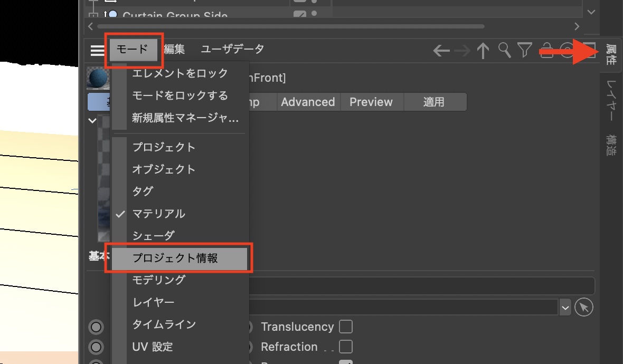Click the magnifier search icon

(x=504, y=50)
